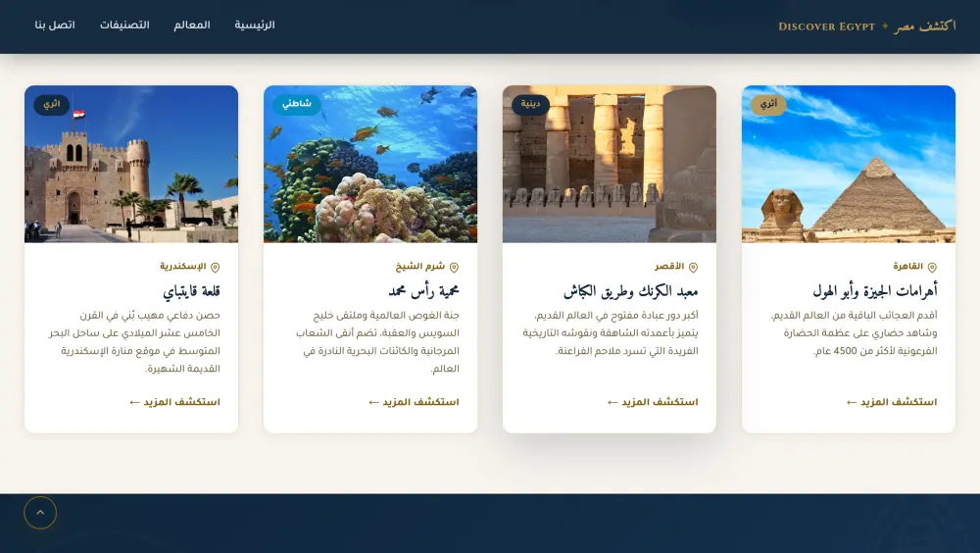Screen dimensions: 980x553
Task: Click the أثري badge on the citadel photo
Action: (x=51, y=105)
